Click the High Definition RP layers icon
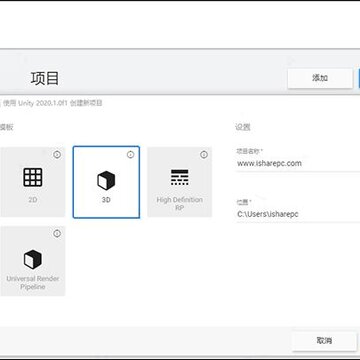 coord(180,177)
